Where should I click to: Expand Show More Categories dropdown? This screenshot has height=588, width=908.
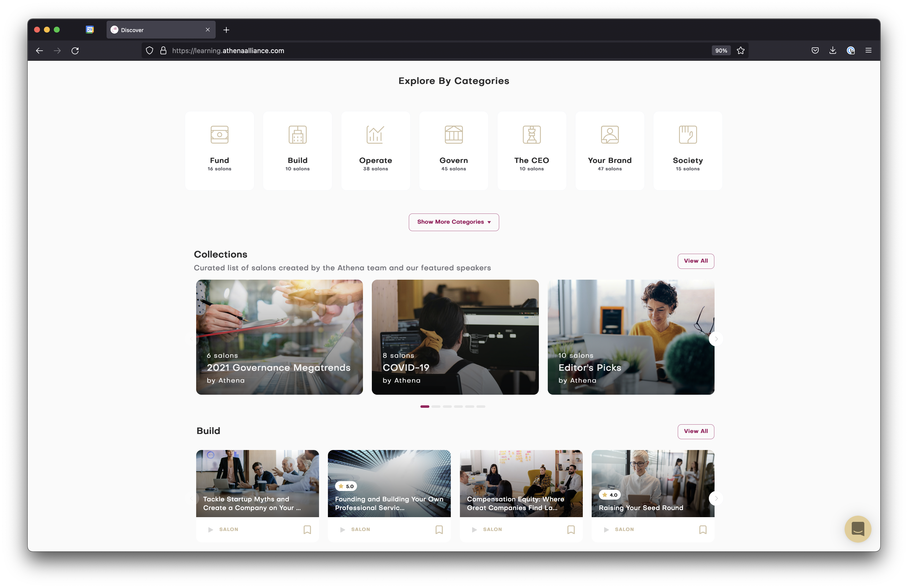point(454,222)
